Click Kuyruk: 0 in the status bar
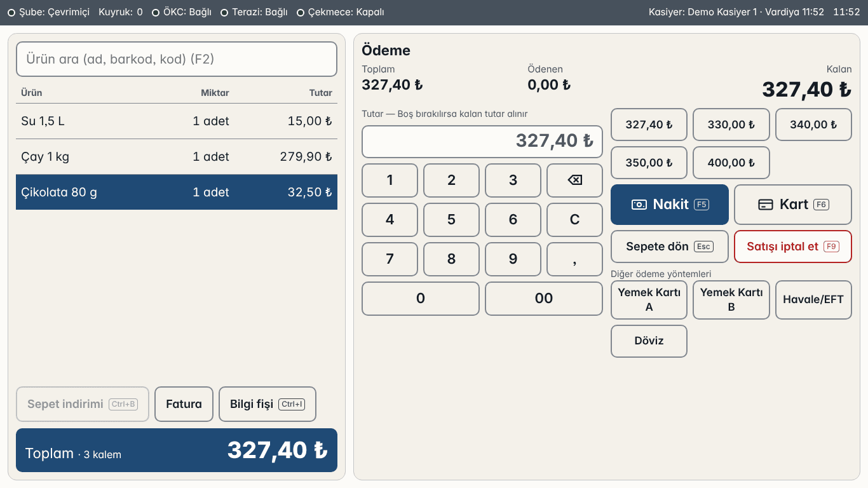This screenshot has width=868, height=488. (x=121, y=12)
